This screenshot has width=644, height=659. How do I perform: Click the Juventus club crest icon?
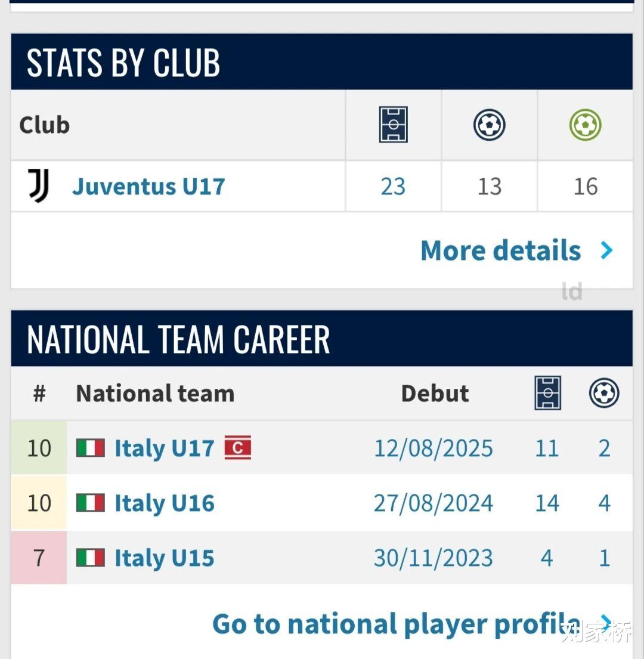pyautogui.click(x=39, y=186)
